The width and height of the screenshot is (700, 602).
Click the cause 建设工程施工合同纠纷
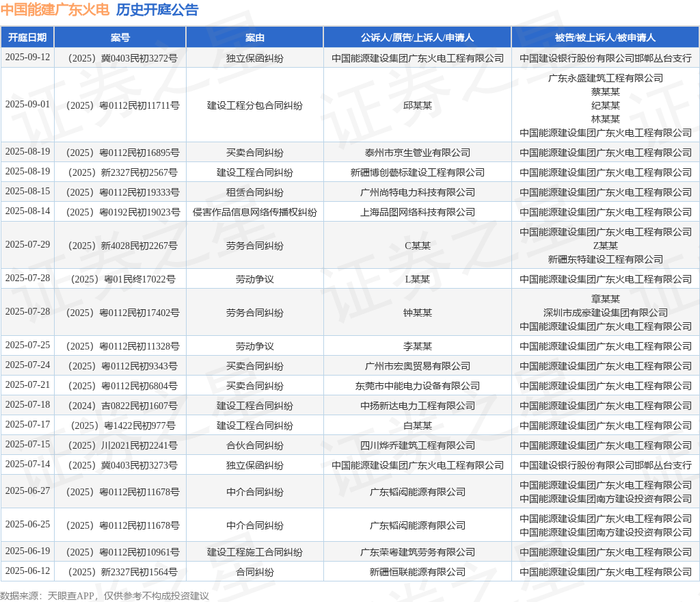tap(254, 553)
